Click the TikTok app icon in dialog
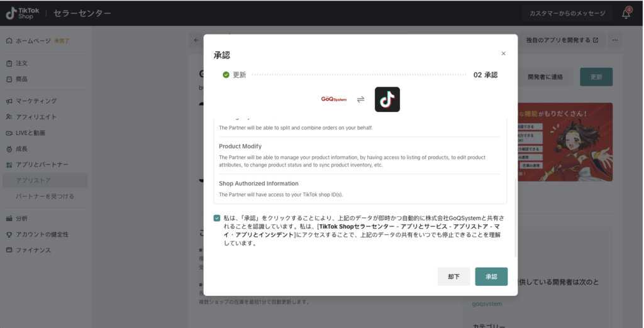This screenshot has height=328, width=644. pos(387,99)
